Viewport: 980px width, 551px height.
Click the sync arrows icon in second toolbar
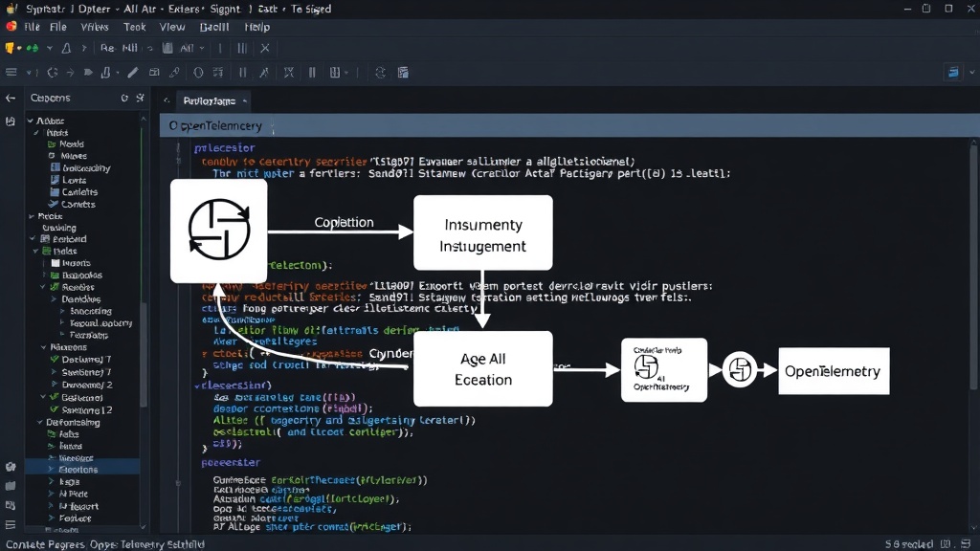(380, 73)
